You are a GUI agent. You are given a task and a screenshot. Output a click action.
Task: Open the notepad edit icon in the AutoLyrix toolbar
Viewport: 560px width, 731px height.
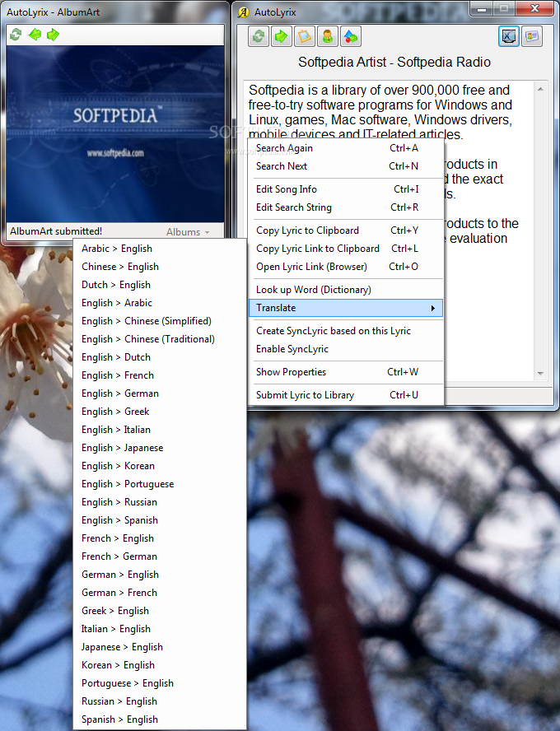305,36
